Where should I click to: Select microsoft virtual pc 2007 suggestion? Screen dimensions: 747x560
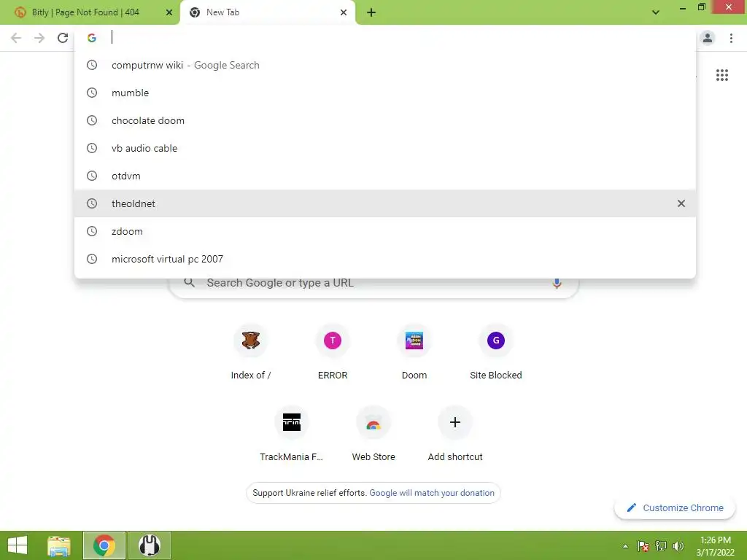[385, 259]
